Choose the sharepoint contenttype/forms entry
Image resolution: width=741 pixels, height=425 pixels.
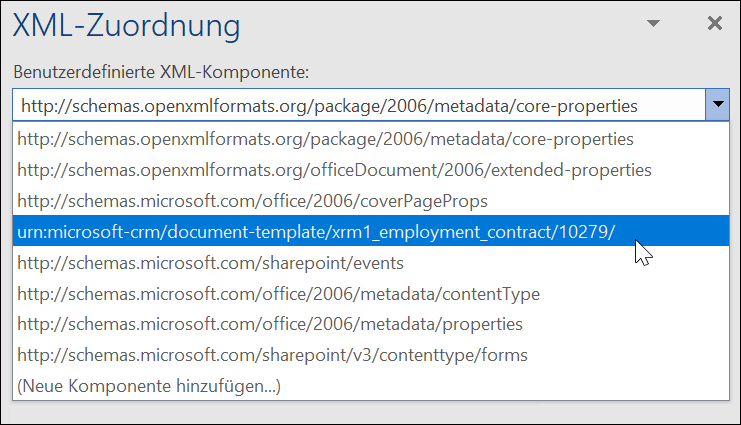(273, 356)
